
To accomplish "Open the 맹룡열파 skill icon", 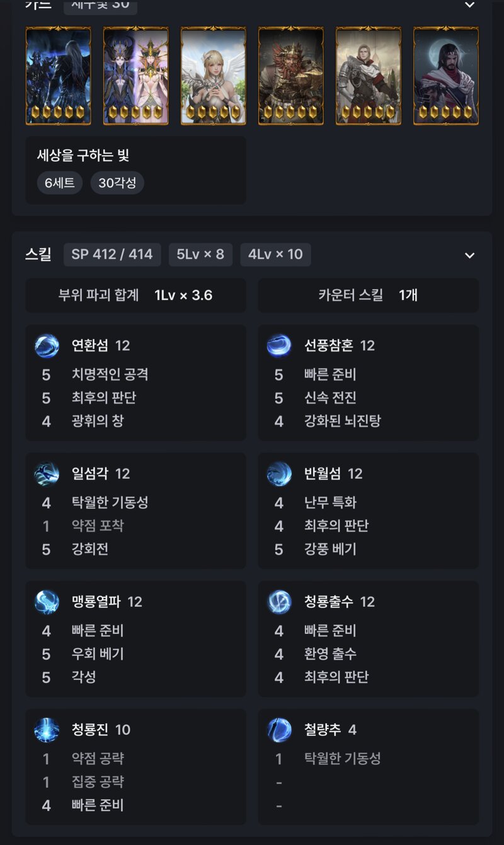I will coord(47,602).
